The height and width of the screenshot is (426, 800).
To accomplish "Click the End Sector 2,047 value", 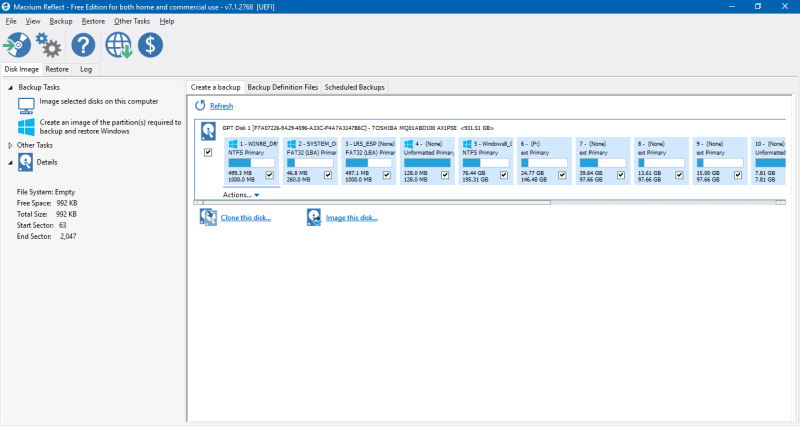I will 68,236.
